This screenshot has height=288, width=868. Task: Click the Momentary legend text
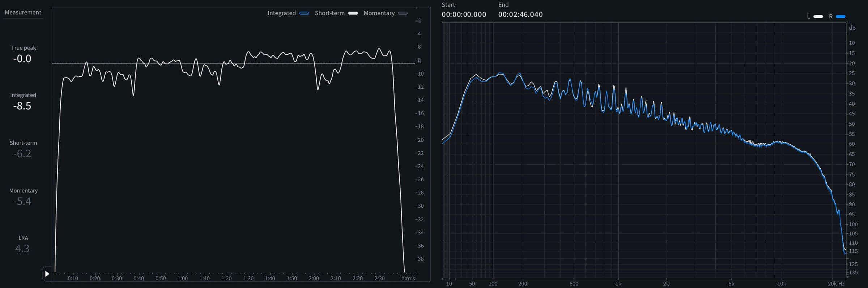point(379,13)
